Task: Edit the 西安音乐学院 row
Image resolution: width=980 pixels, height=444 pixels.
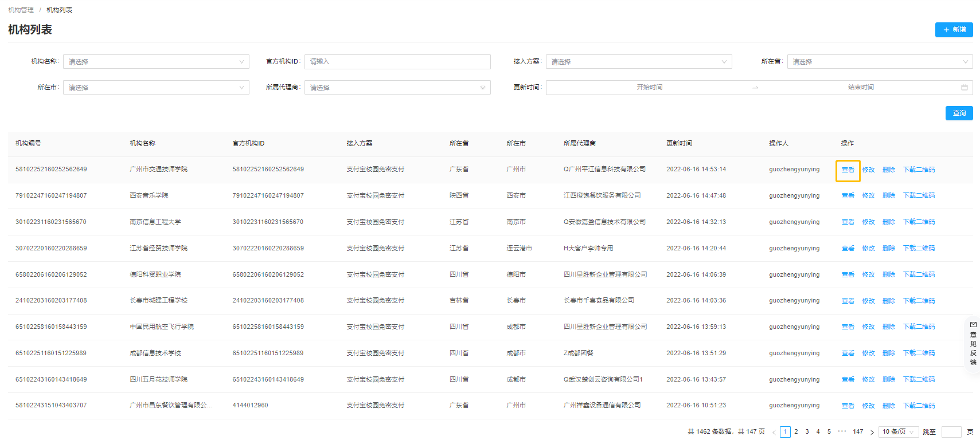Action: pos(869,196)
